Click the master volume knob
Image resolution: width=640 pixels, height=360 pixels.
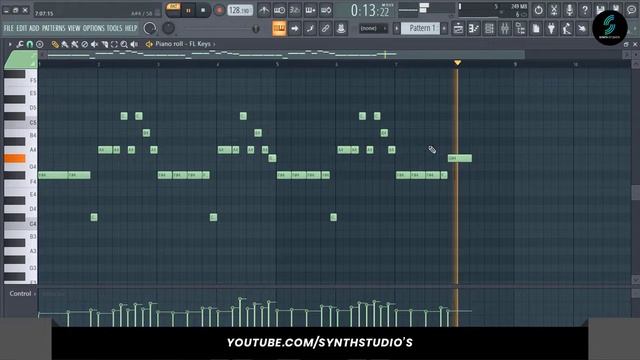150,28
